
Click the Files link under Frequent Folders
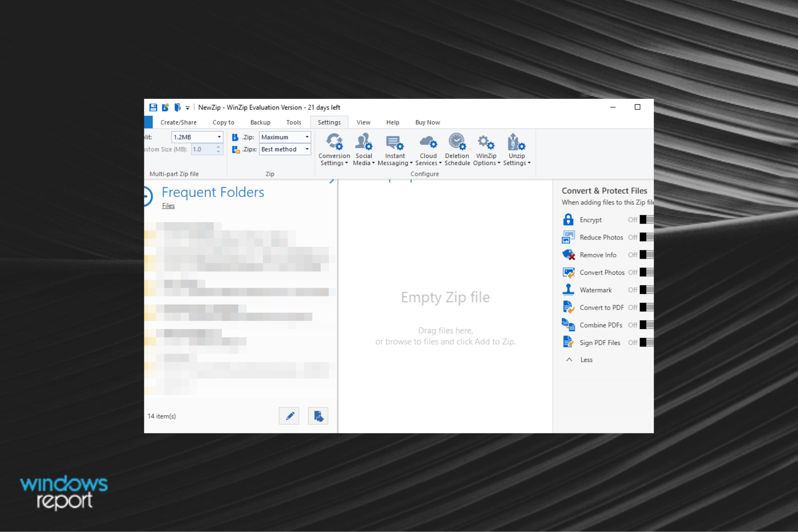168,206
